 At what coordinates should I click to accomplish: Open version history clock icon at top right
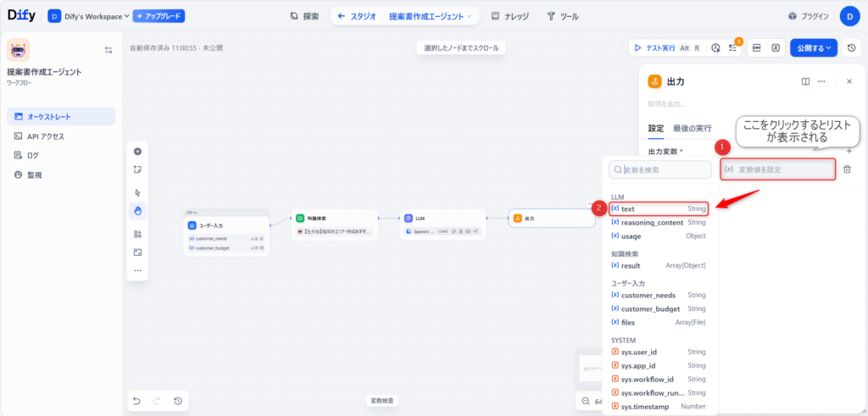pos(851,48)
